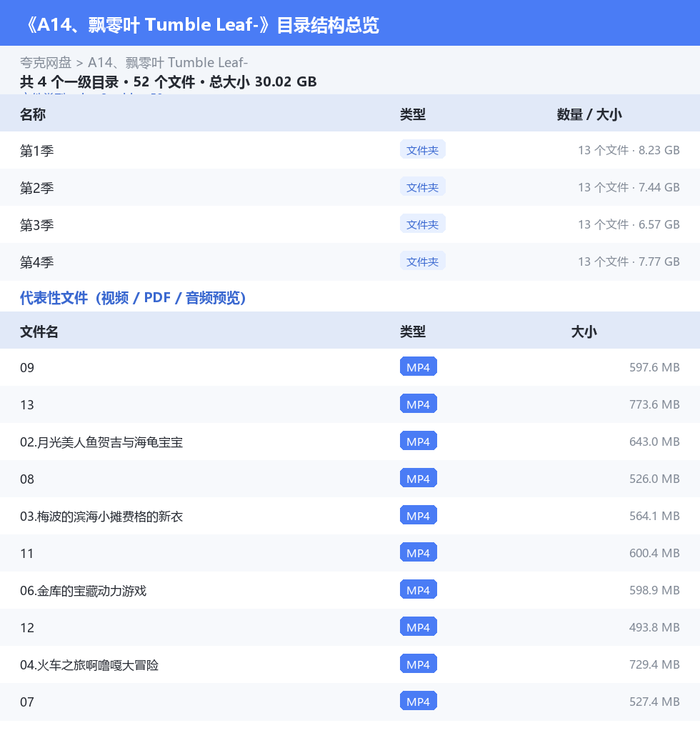Click the MP4 badge for 03.梅波的滨海小摊费格的新衣
Viewport: 700px width, 743px height.
coord(418,516)
